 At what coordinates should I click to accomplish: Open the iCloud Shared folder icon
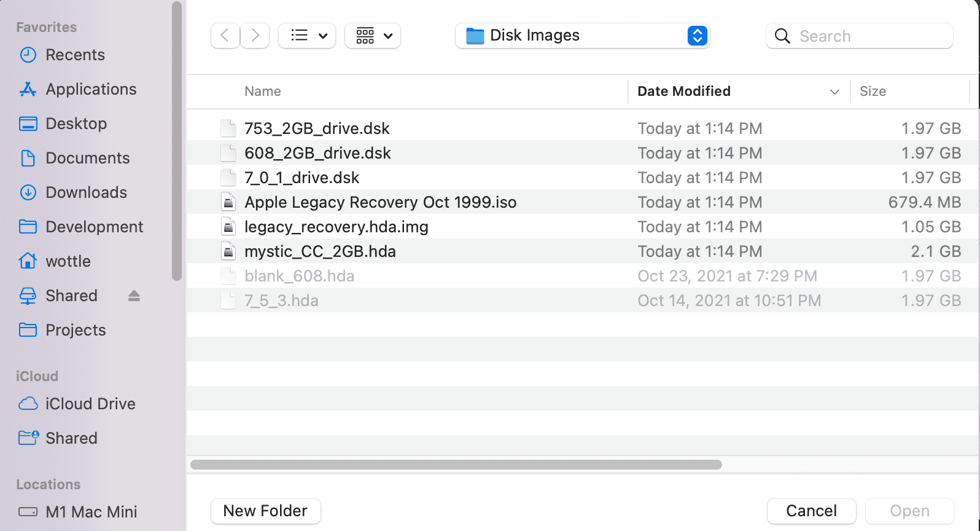pyautogui.click(x=28, y=438)
